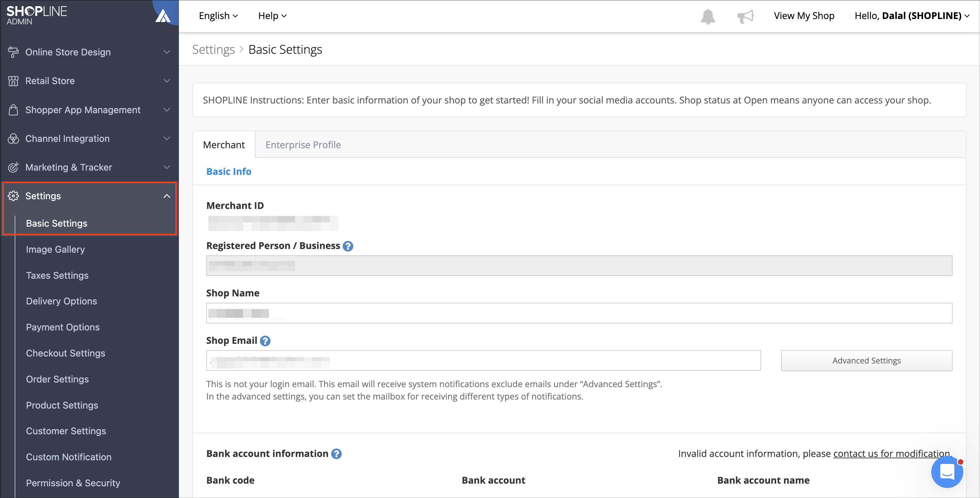
Task: Click into the Shop Name field
Action: click(579, 313)
